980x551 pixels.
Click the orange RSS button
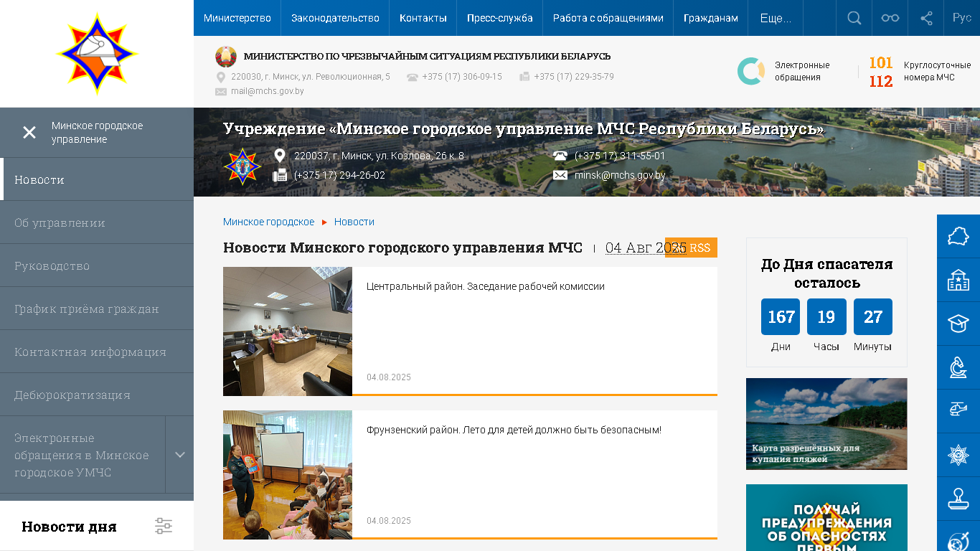(691, 248)
